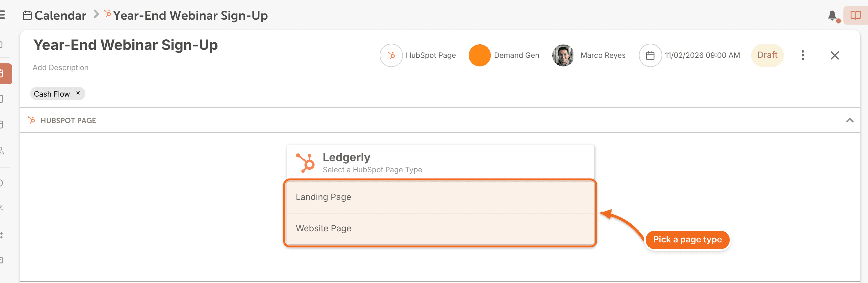Click Year-End Webinar Sign-Up breadcrumb
Viewport: 868px width, 283px height.
point(190,15)
